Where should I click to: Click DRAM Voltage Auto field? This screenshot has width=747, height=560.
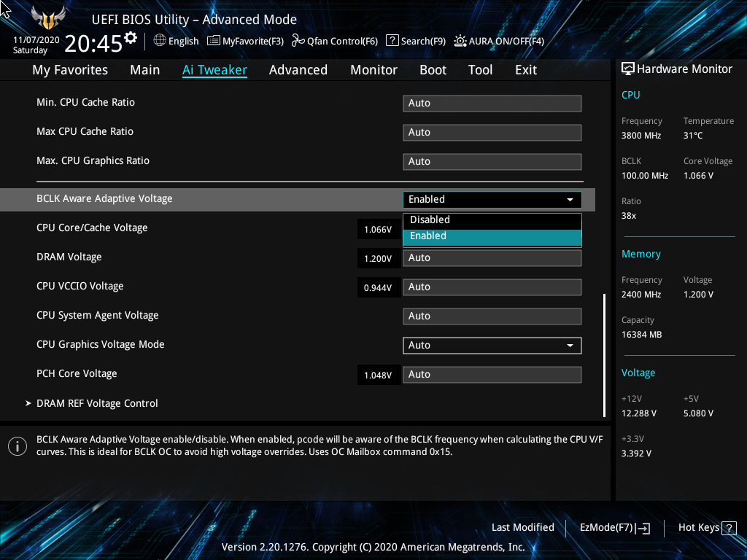coord(492,257)
